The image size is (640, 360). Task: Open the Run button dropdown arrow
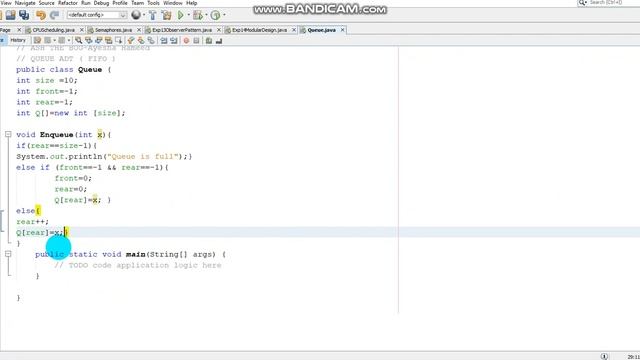(x=188, y=15)
